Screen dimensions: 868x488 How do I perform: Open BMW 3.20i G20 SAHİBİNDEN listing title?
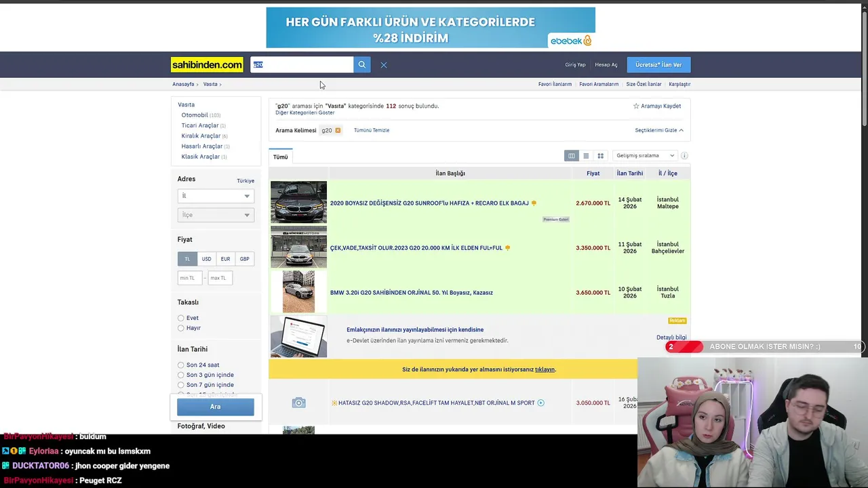click(412, 293)
